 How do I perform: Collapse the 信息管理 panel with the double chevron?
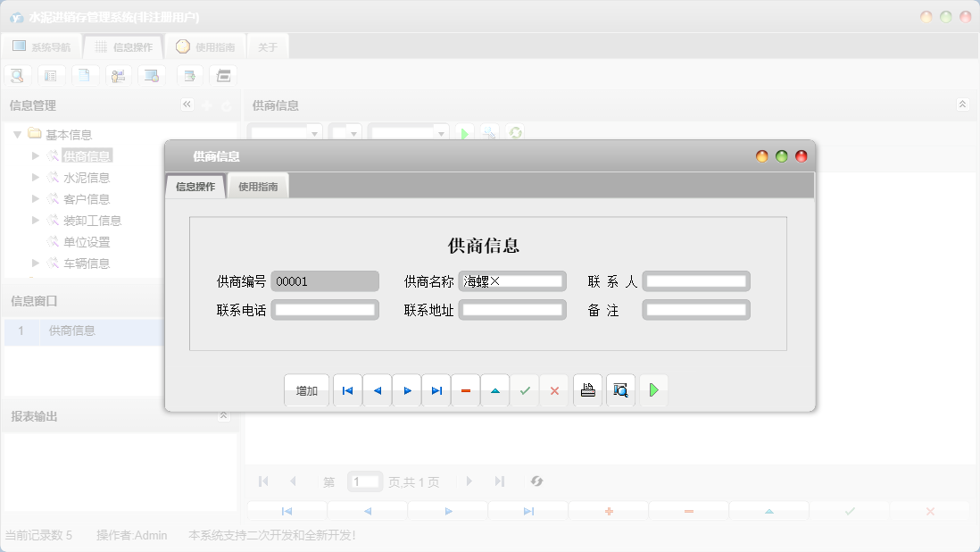[187, 104]
